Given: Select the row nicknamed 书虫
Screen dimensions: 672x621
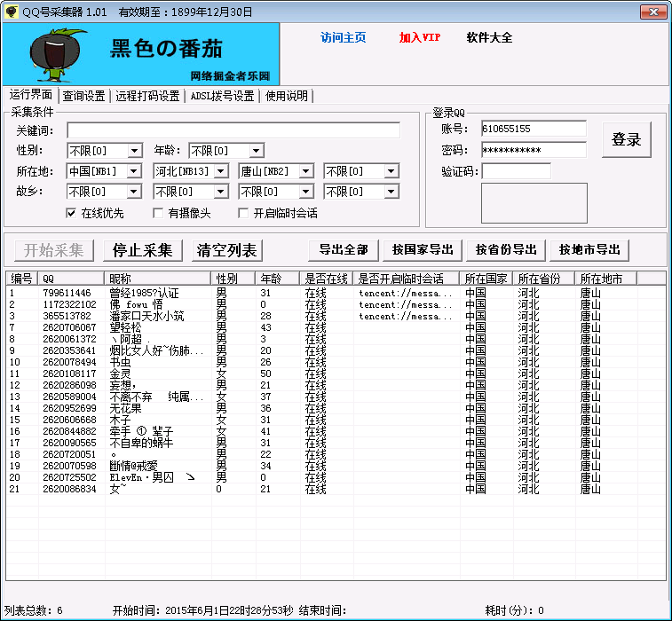Looking at the screenshot, I should [336, 362].
